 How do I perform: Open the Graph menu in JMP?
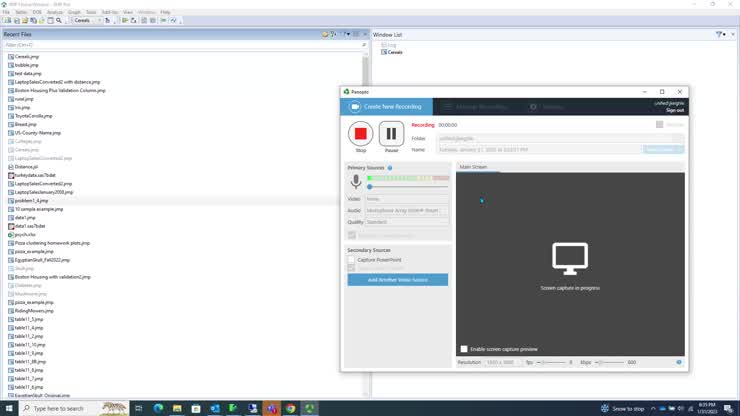point(74,12)
